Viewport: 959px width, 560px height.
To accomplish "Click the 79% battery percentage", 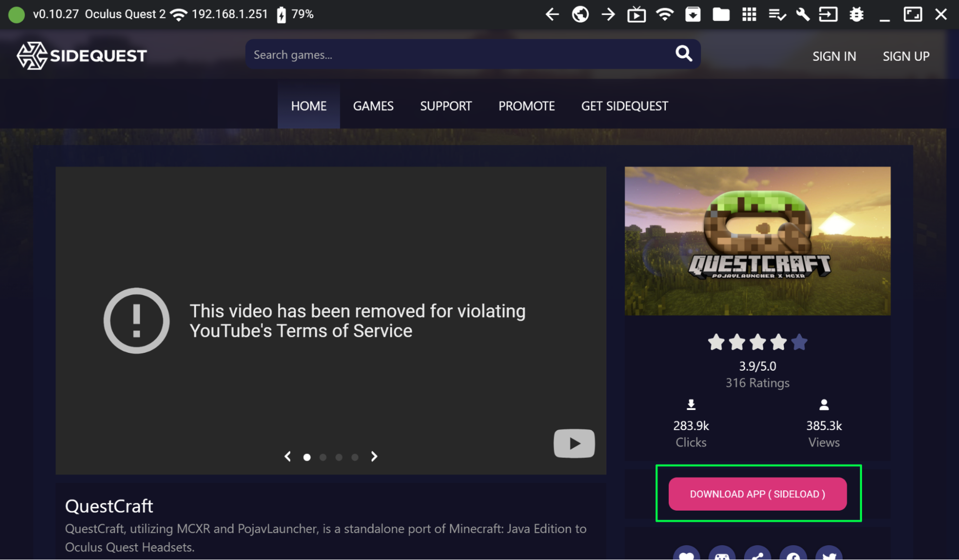I will click(x=302, y=14).
